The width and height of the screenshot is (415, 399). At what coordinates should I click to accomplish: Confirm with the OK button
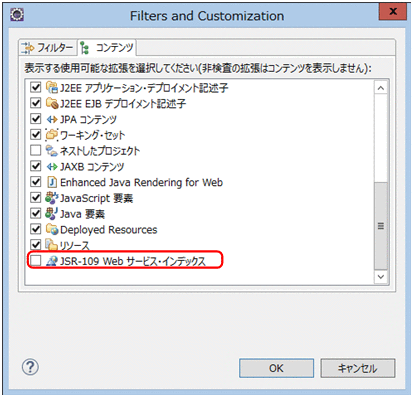[276, 368]
